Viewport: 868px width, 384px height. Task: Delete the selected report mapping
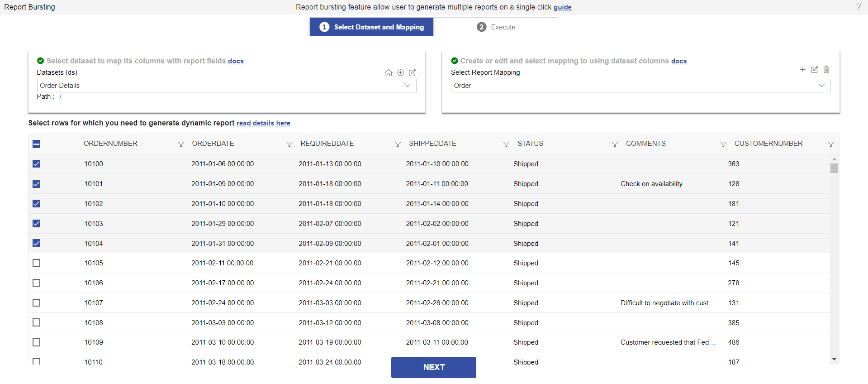click(826, 70)
